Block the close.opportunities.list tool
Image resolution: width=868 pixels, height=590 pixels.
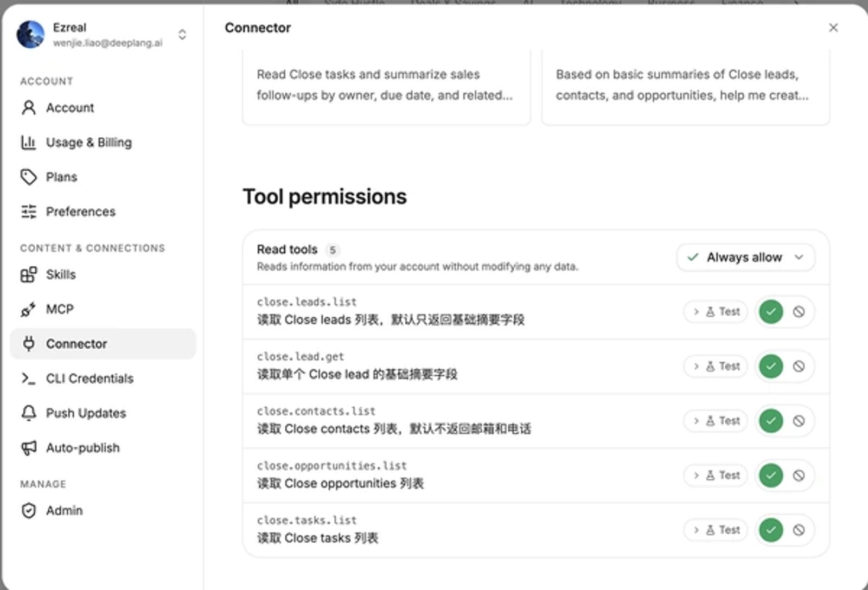[x=799, y=476]
